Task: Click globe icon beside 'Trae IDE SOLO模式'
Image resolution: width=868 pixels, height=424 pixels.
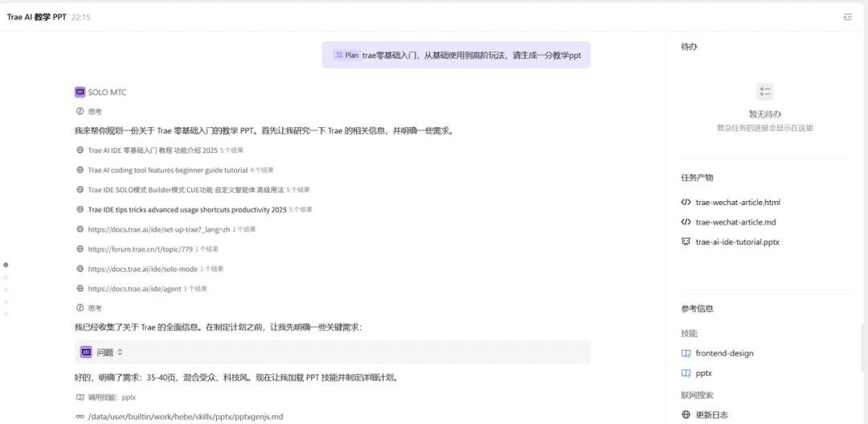Action: tap(80, 190)
